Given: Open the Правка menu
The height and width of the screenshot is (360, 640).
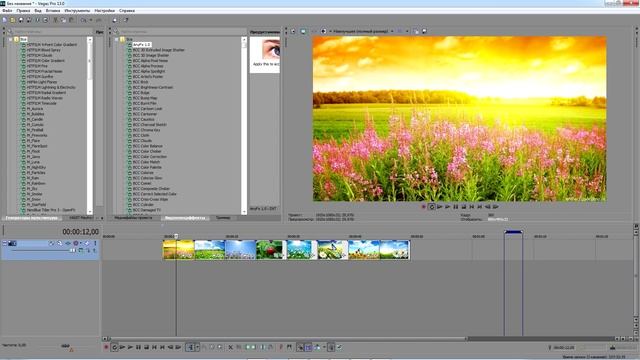Looking at the screenshot, I should point(23,11).
